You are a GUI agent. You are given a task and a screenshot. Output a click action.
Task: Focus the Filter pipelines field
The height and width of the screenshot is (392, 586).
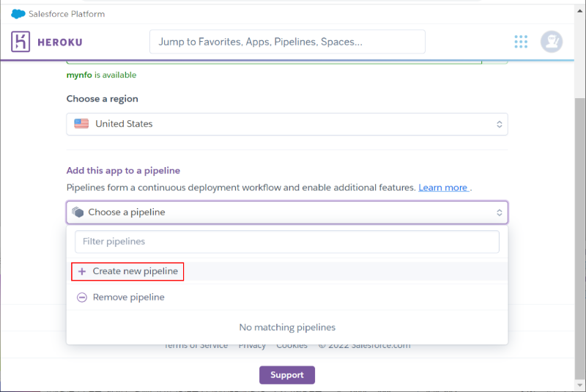(x=287, y=241)
